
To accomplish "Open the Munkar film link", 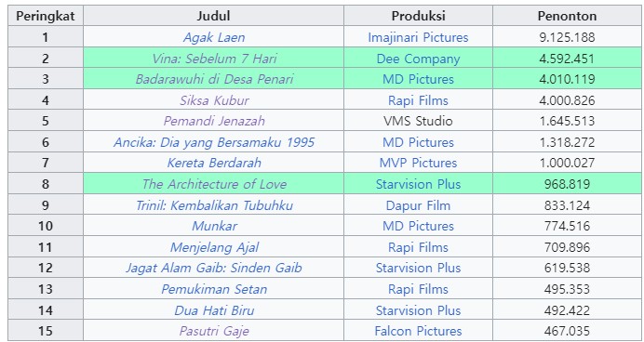I will point(214,226).
